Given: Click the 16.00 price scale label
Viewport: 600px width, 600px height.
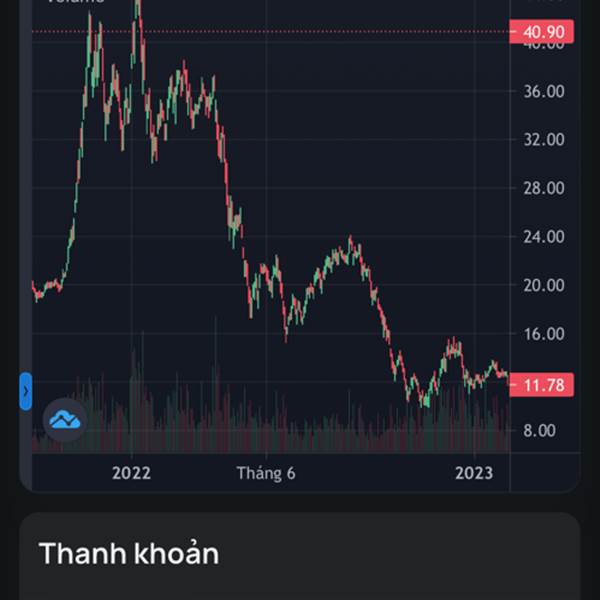Looking at the screenshot, I should click(x=544, y=334).
